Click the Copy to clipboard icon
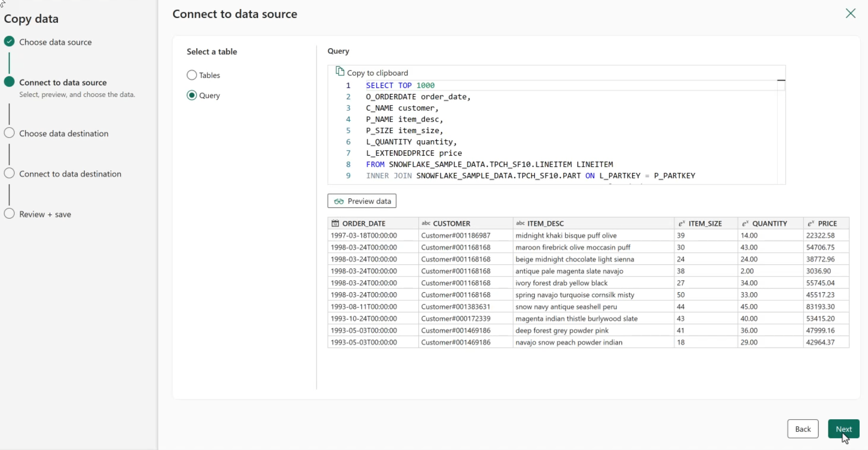The height and width of the screenshot is (450, 868). (x=340, y=72)
